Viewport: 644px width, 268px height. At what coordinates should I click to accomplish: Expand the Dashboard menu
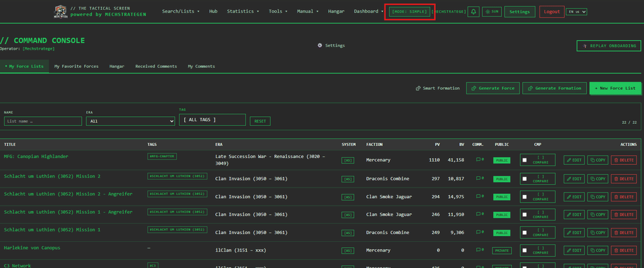pos(369,11)
